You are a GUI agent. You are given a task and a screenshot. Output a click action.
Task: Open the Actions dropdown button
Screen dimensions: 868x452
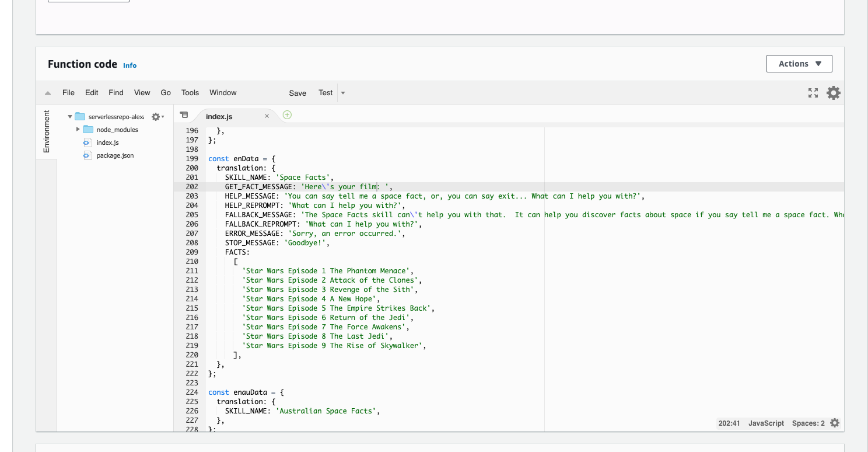799,64
